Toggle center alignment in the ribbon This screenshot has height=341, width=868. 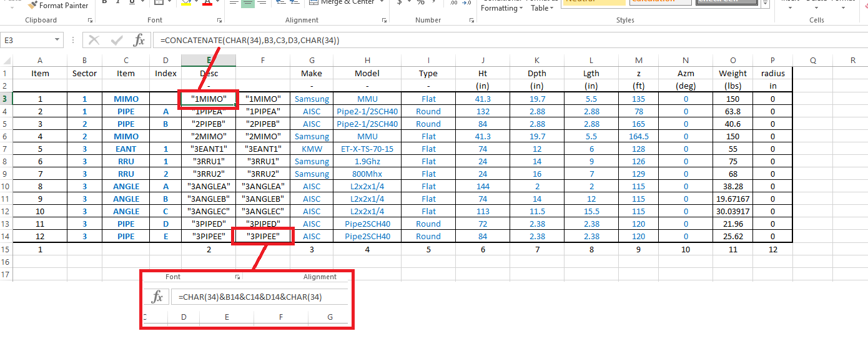click(248, 4)
